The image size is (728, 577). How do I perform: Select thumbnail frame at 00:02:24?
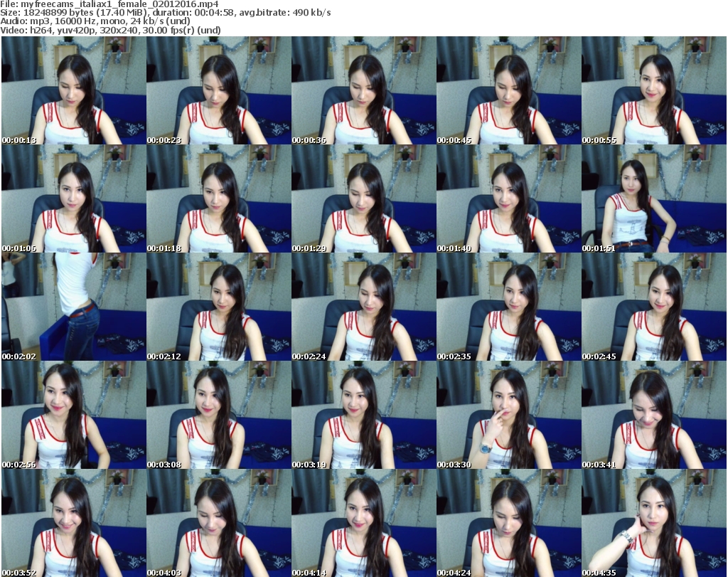[363, 307]
